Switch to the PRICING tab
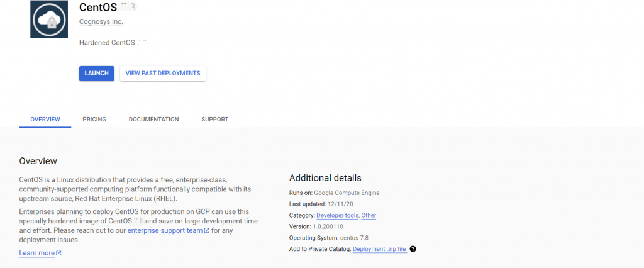 pos(94,120)
